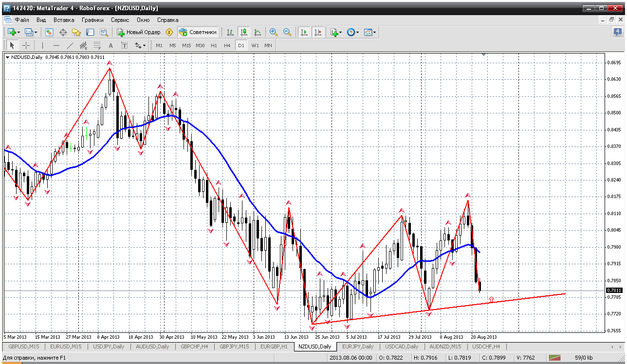The height and width of the screenshot is (364, 627).
Task: Click the Новый Ордер button
Action: [138, 32]
